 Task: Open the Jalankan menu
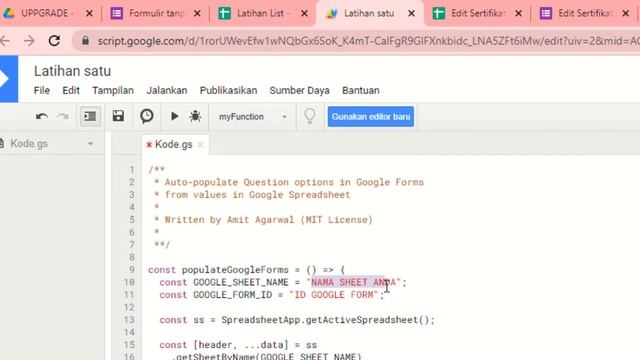(167, 90)
